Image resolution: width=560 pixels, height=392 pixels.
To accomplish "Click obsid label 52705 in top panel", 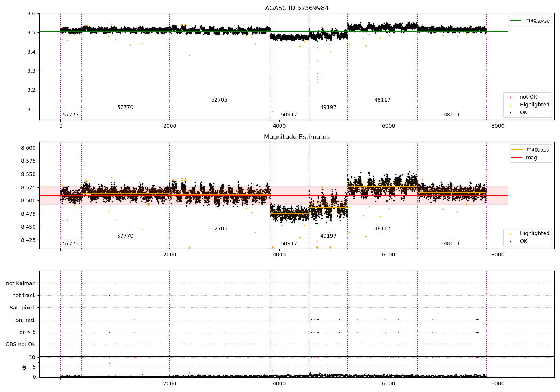I will (219, 100).
